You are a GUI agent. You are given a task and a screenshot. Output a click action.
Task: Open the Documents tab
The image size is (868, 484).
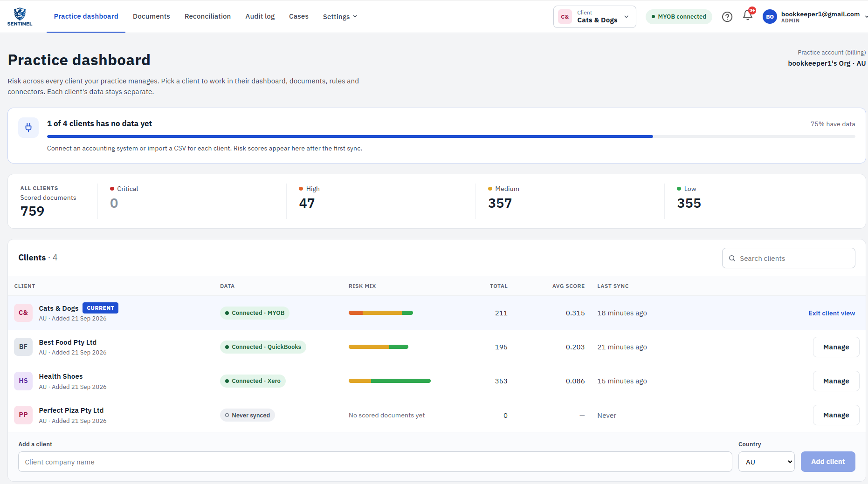[152, 16]
